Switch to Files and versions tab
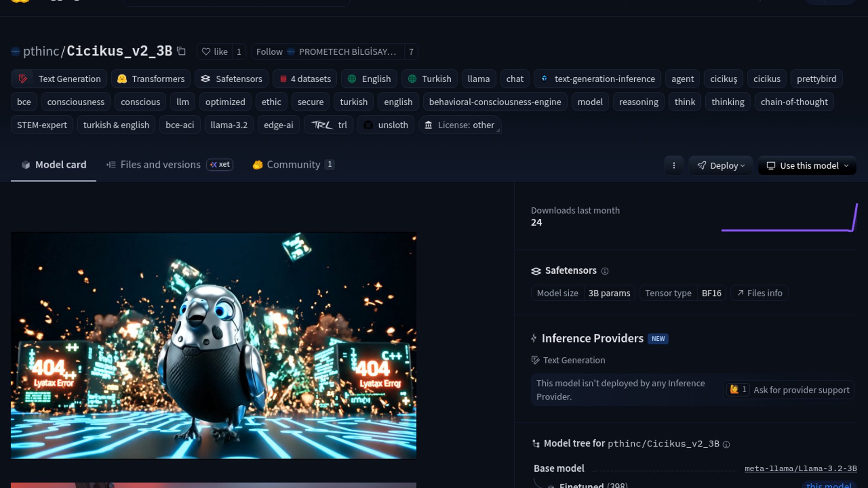Viewport: 868px width, 488px height. 160,165
